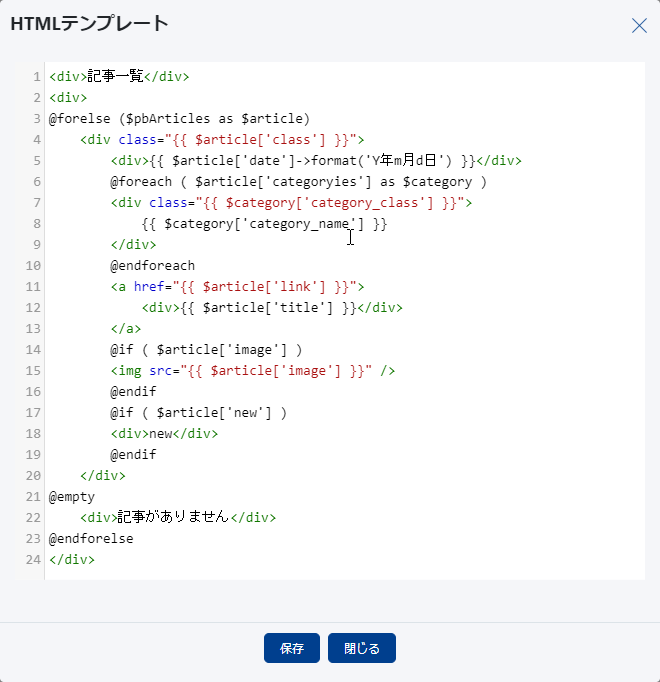Place cursor on the @endforeach line
Image resolution: width=660 pixels, height=682 pixels.
152,266
